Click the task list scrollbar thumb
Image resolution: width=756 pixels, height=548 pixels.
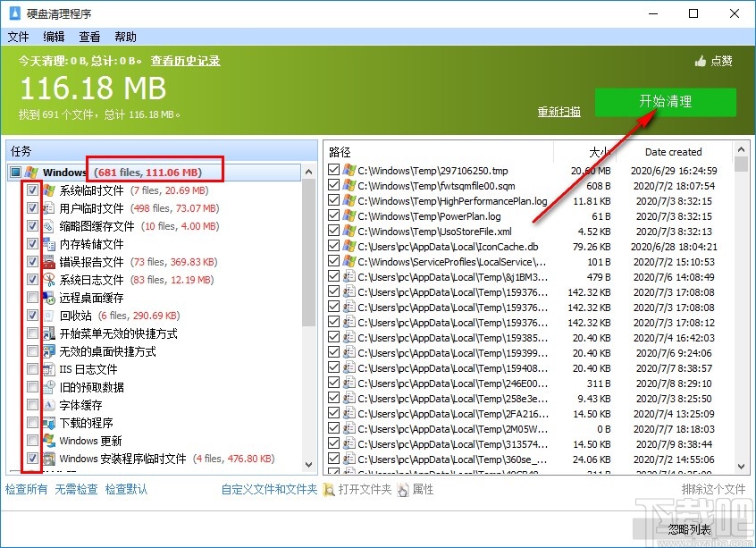(308, 251)
